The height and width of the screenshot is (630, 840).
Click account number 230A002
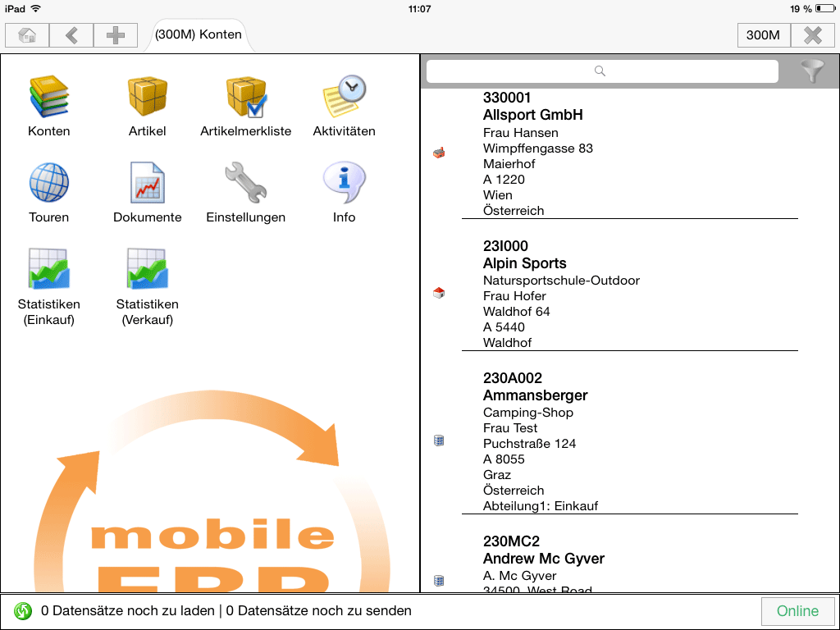coord(513,378)
